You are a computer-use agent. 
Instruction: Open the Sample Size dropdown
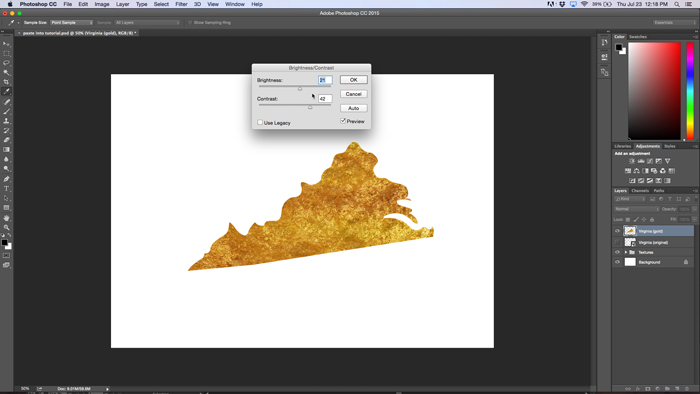[x=71, y=22]
